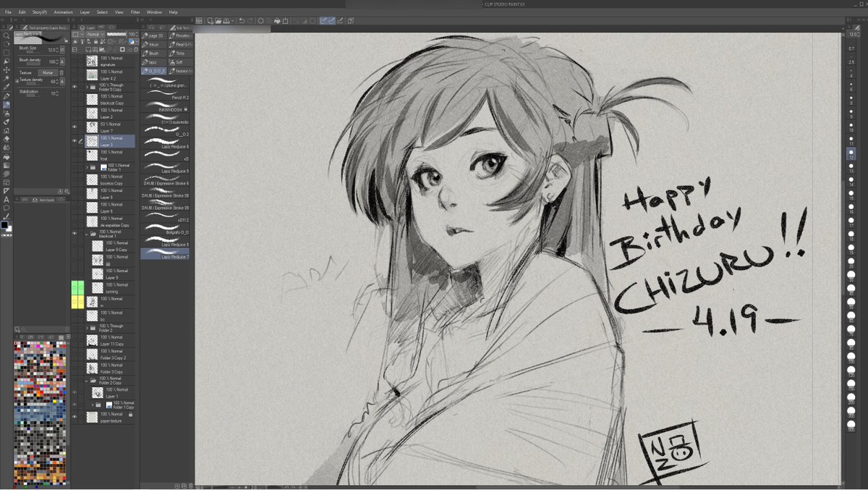
Task: Select the Text tool
Action: coord(7,199)
